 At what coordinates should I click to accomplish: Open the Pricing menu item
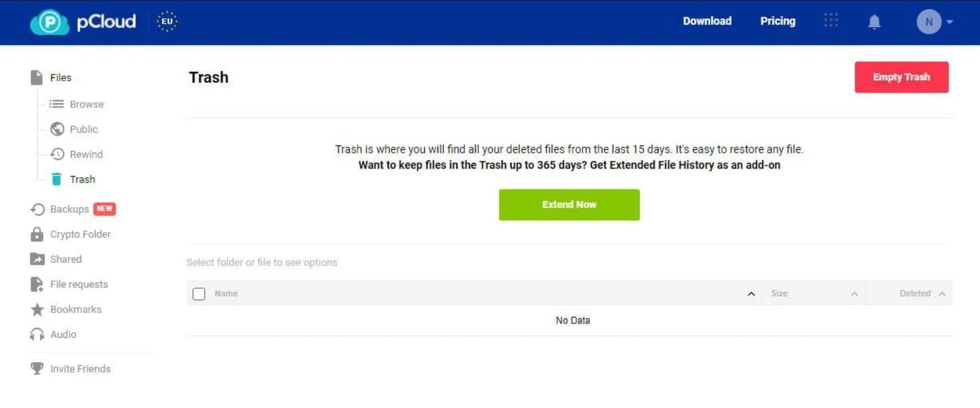pos(778,21)
